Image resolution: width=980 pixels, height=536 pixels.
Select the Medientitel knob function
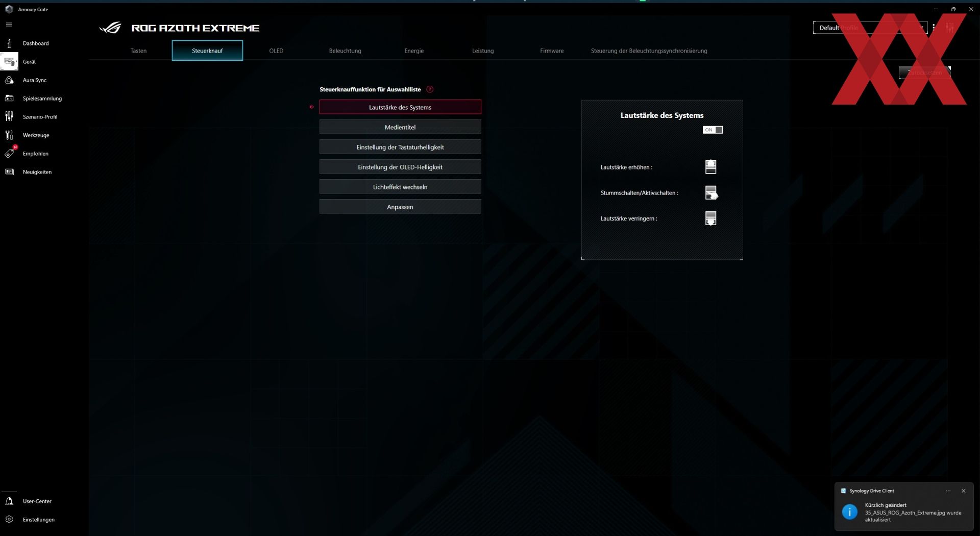(400, 127)
